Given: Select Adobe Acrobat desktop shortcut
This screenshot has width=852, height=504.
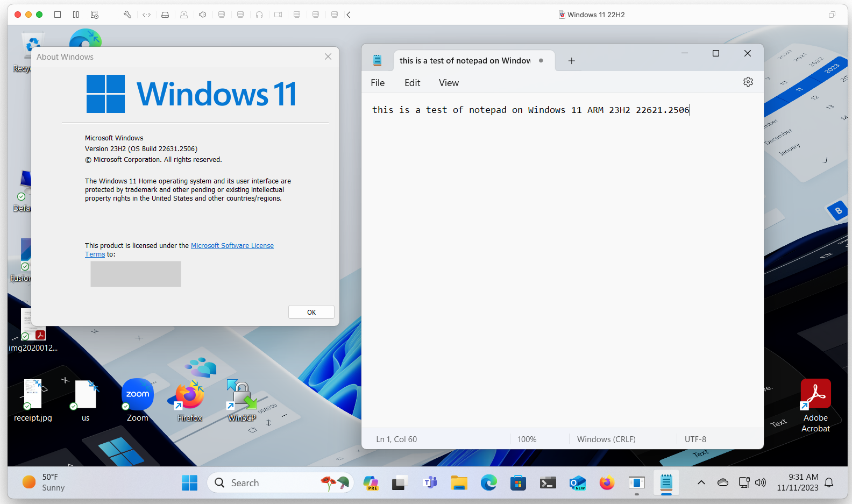Looking at the screenshot, I should [815, 406].
